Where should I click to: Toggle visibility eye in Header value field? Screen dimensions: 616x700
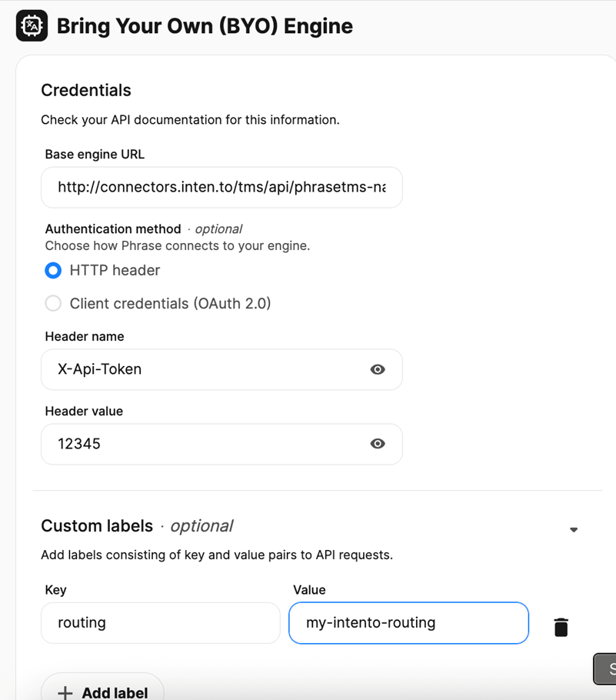tap(378, 444)
